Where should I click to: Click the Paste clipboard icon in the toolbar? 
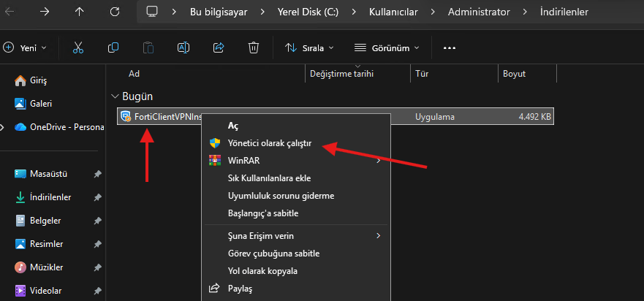[x=148, y=47]
